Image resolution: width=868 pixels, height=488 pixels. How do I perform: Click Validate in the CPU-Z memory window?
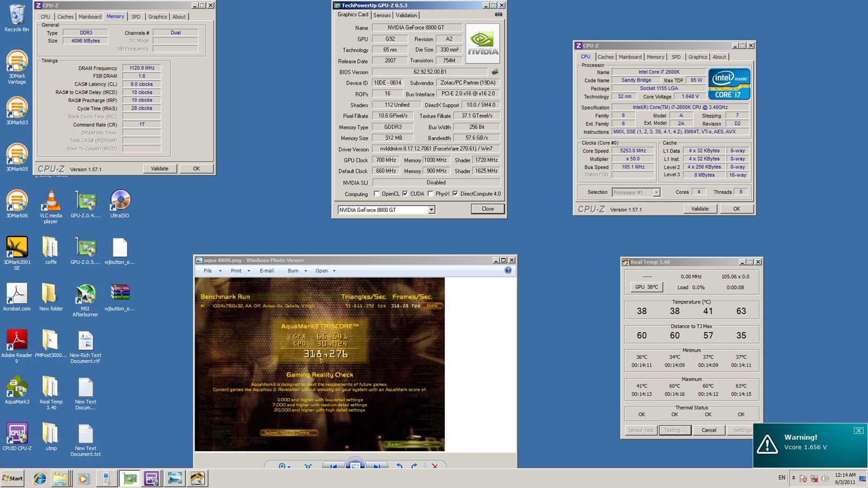(x=159, y=169)
